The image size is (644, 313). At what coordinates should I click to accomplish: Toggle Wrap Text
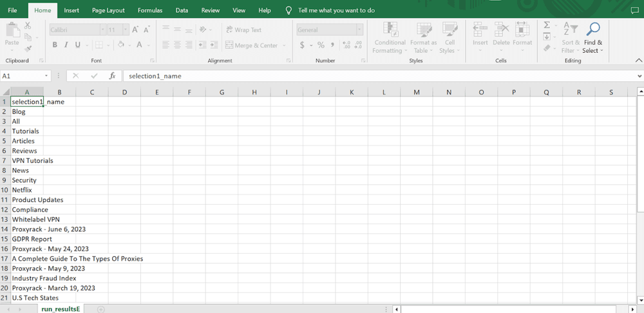[243, 30]
